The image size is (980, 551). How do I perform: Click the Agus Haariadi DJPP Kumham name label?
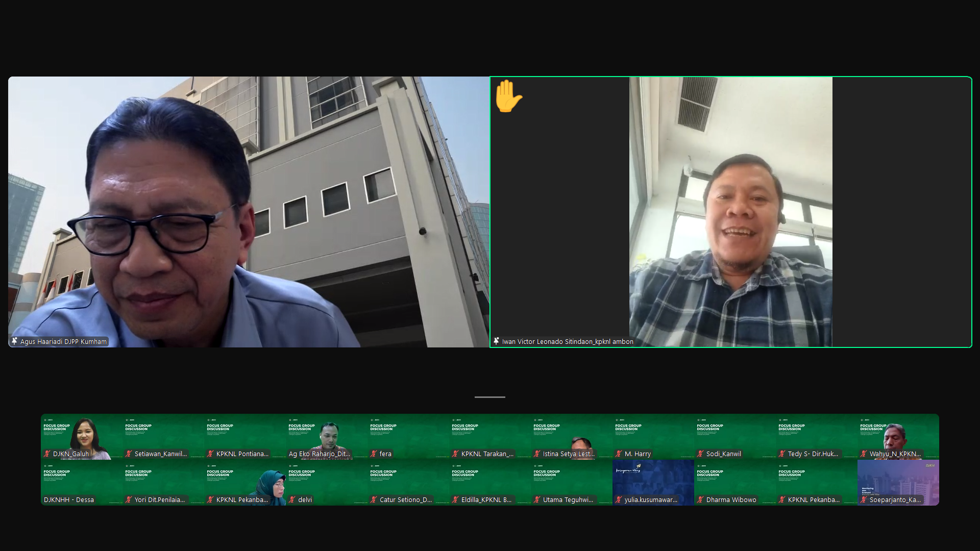[63, 342]
